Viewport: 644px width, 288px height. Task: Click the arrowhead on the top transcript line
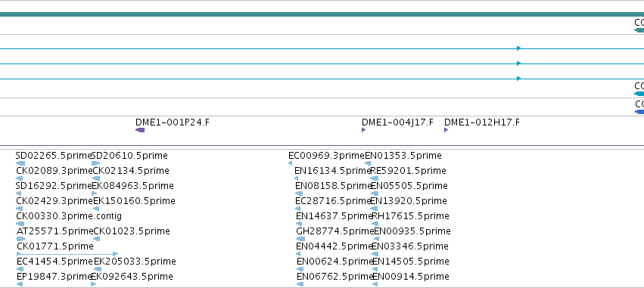(x=518, y=48)
